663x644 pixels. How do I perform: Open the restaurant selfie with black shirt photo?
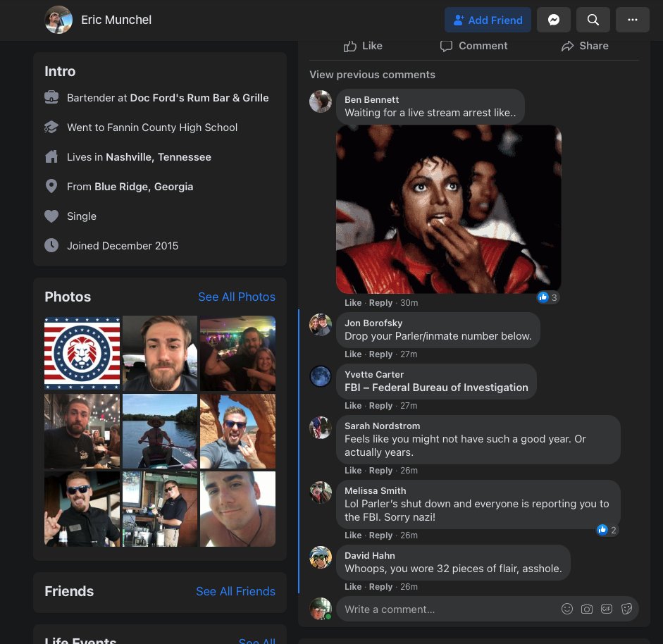[82, 431]
